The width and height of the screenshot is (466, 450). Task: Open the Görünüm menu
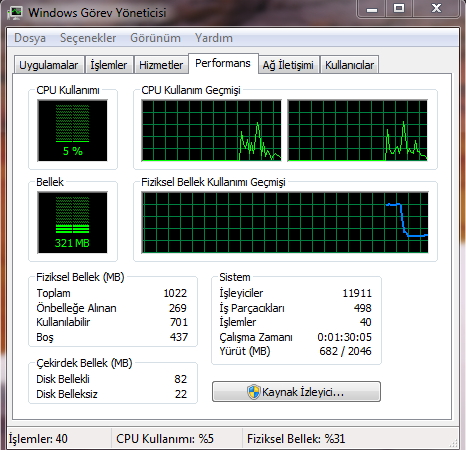pos(155,38)
